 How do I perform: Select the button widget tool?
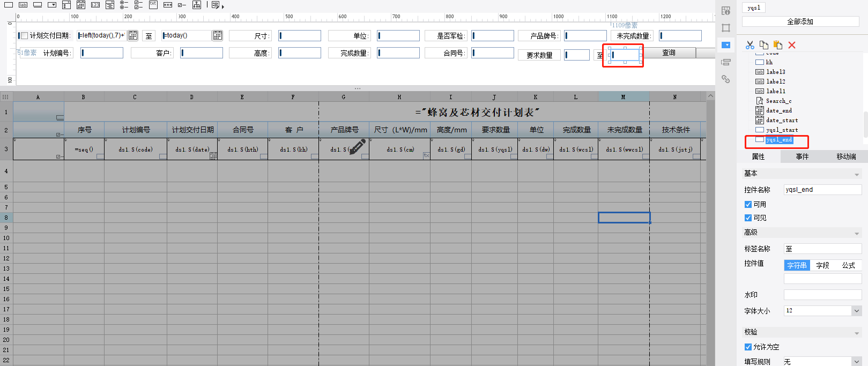click(38, 5)
